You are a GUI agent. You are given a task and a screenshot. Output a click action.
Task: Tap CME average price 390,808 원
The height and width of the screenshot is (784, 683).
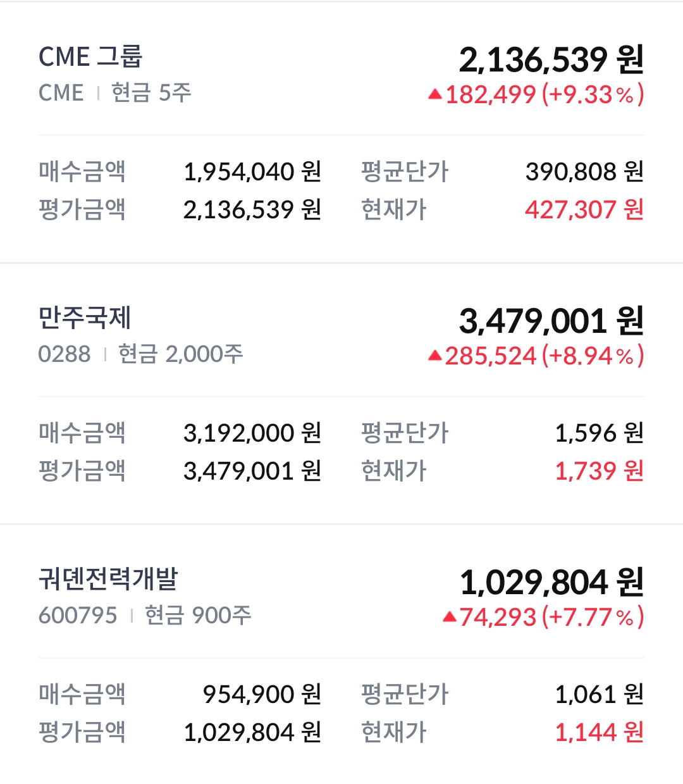point(585,171)
